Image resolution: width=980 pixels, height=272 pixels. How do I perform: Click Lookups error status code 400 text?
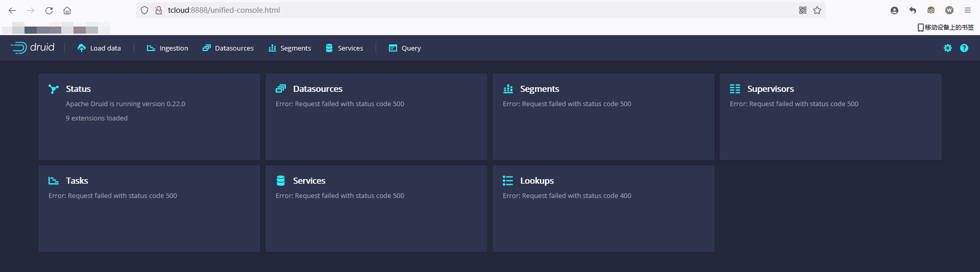point(567,195)
